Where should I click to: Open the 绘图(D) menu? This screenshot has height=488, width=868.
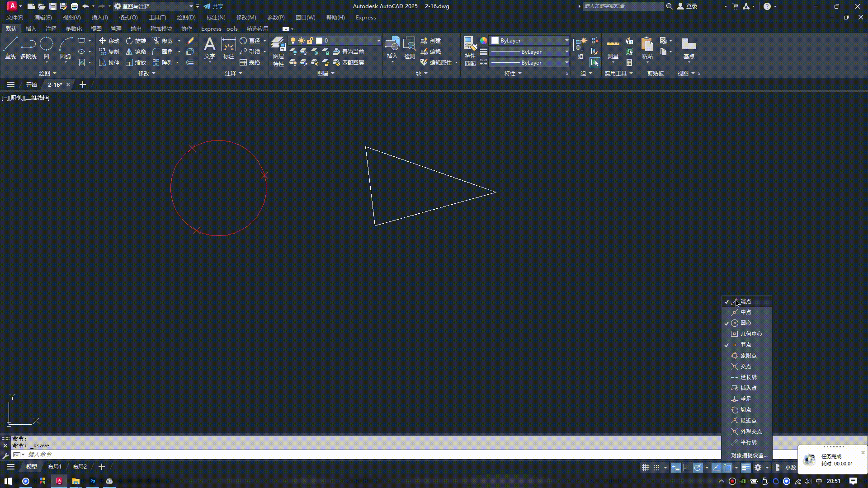(x=186, y=17)
